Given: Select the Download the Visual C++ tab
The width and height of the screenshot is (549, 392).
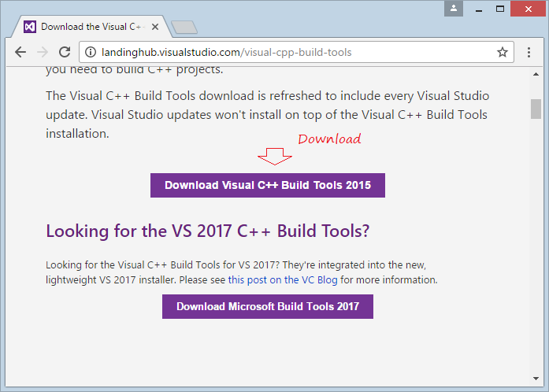Looking at the screenshot, I should 91,27.
